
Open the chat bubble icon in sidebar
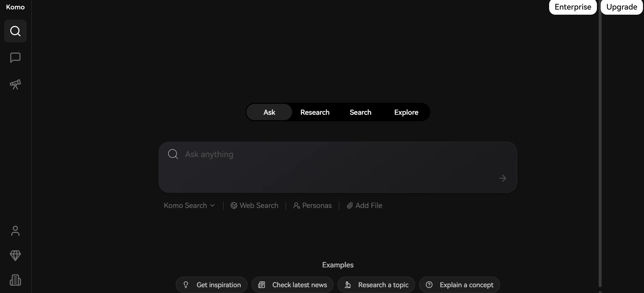click(x=15, y=58)
